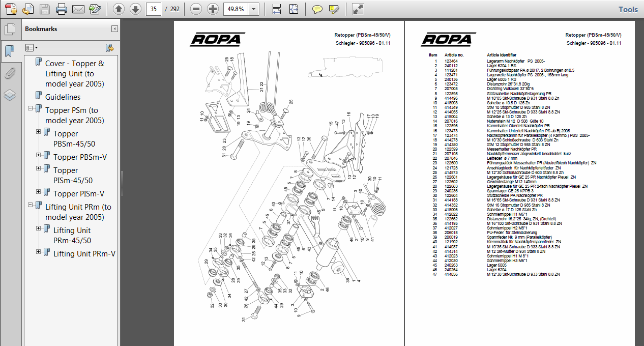Screen dimensions: 644x346
Task: Click 'Retopper (PBSm-45/50/V)' title on the left page
Action: (362, 35)
